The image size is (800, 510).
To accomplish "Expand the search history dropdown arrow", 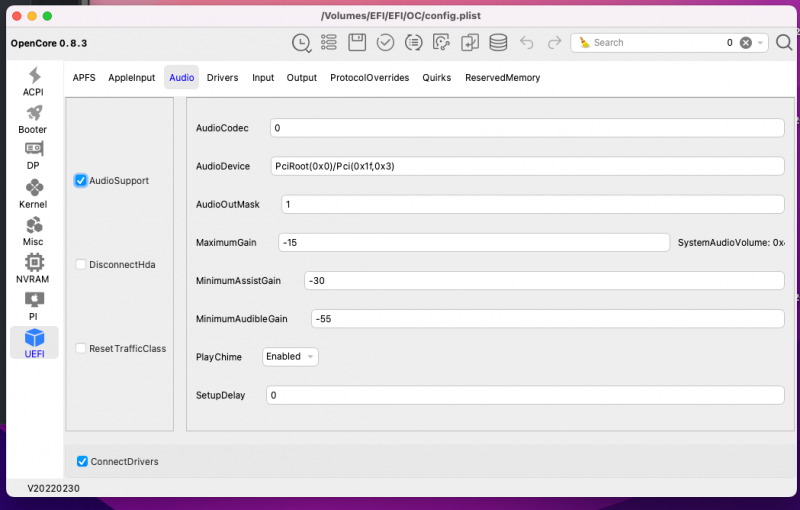I will pos(760,43).
